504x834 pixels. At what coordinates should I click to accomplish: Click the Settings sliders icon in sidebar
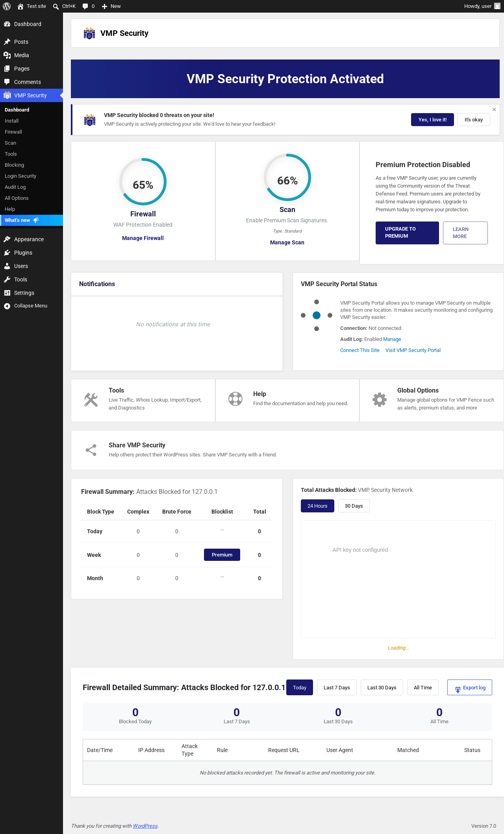tap(7, 293)
